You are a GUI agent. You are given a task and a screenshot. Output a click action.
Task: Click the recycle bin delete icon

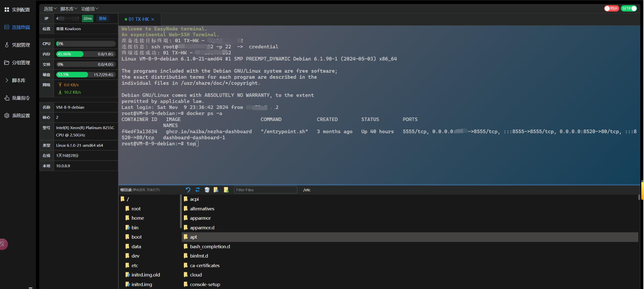207,190
